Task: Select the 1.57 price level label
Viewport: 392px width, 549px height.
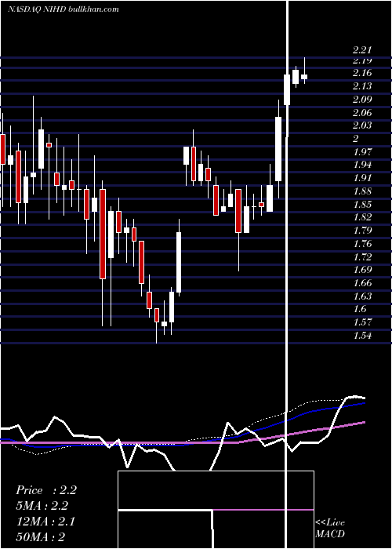Action: [x=362, y=322]
